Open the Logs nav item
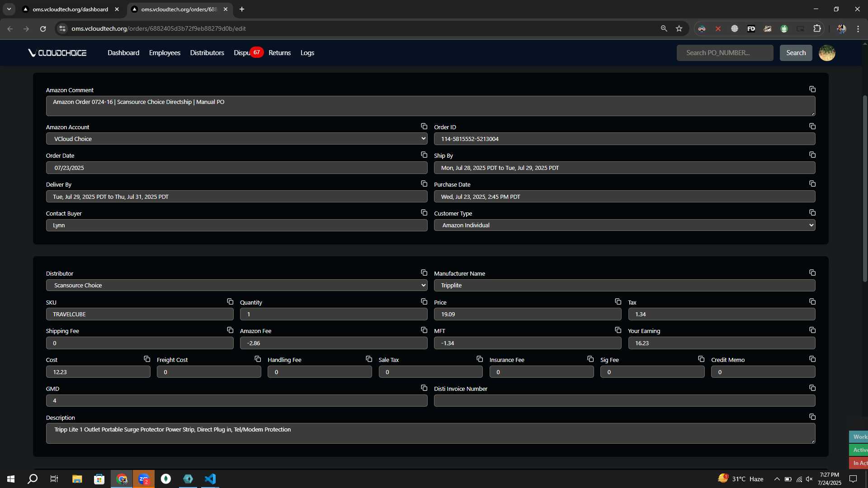868x488 pixels. (x=307, y=53)
